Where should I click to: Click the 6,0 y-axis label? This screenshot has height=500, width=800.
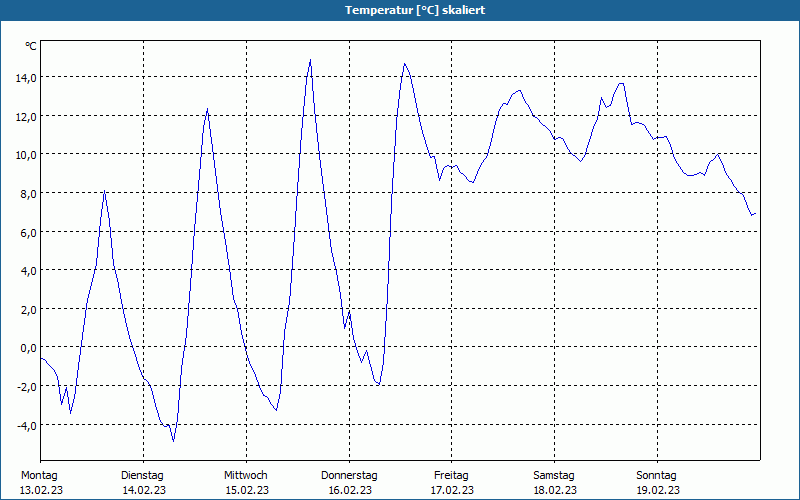click(x=29, y=233)
